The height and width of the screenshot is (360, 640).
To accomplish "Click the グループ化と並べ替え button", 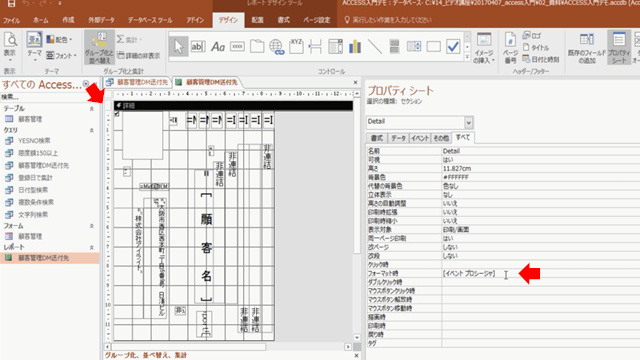I will point(99,47).
